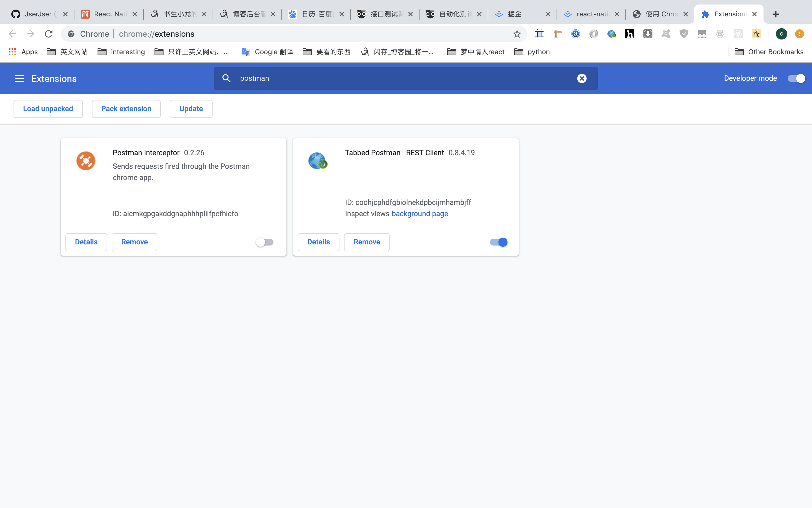Remove the Postman Interceptor extension

pos(134,242)
